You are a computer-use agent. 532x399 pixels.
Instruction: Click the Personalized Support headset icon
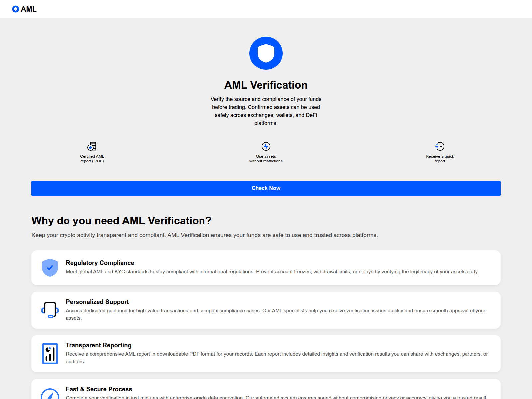tap(50, 310)
